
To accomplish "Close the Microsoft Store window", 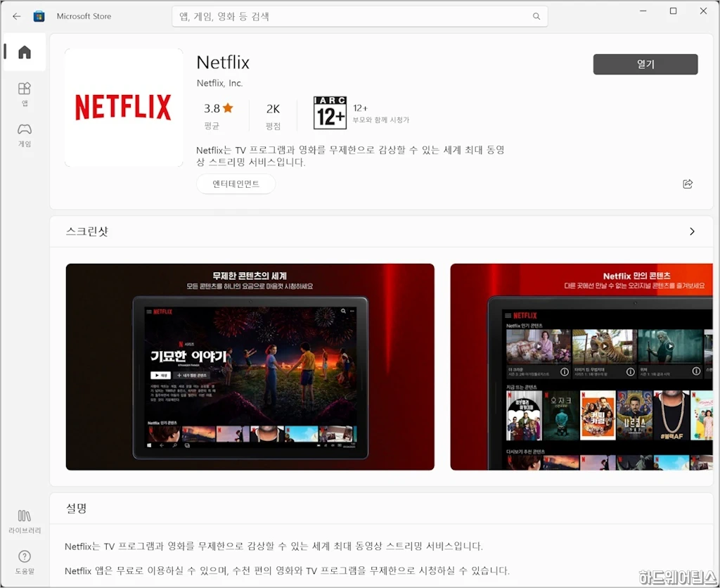I will point(703,11).
